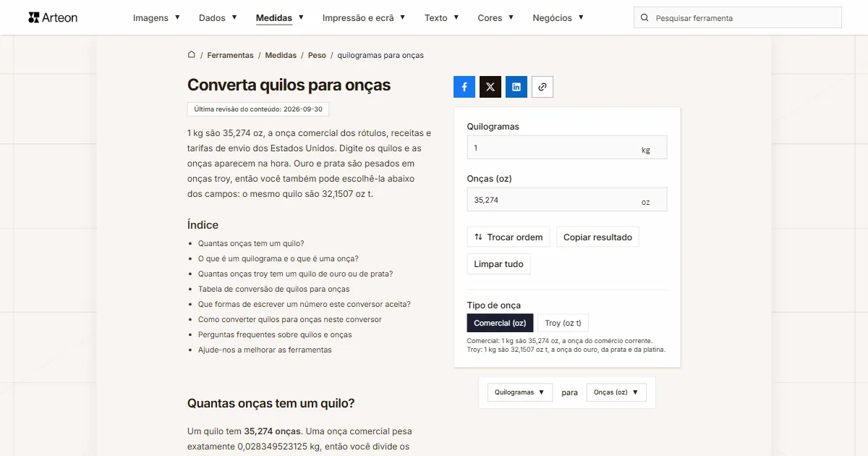Click Trocar ordem button
The image size is (868, 456).
coord(509,237)
